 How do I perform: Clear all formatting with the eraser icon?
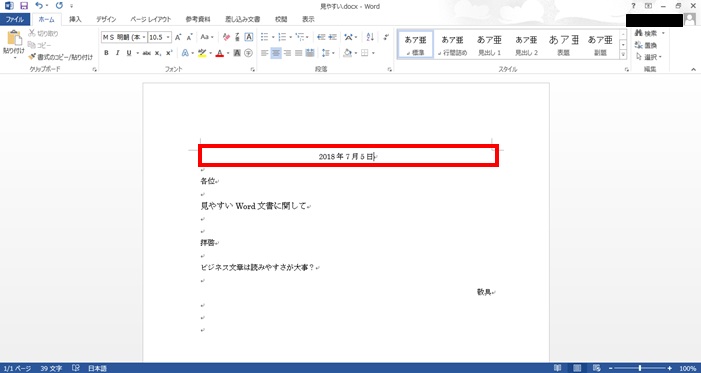226,37
